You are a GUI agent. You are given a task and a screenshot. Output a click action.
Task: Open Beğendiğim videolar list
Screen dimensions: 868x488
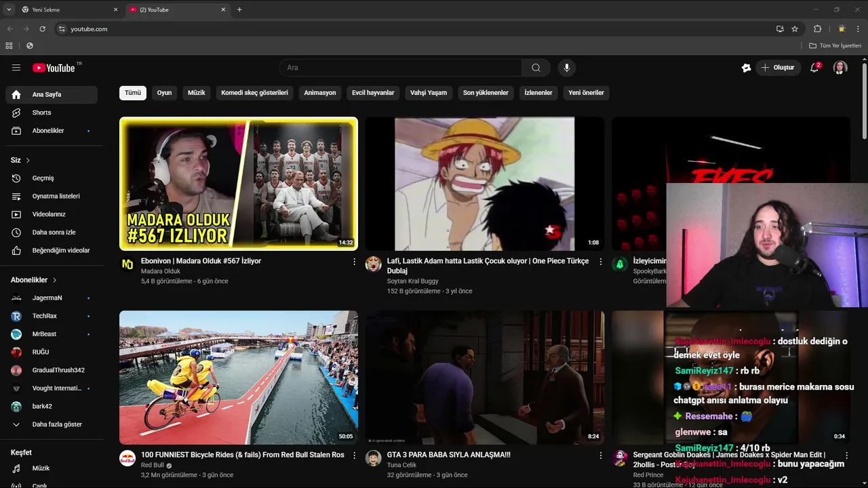[x=52, y=251]
